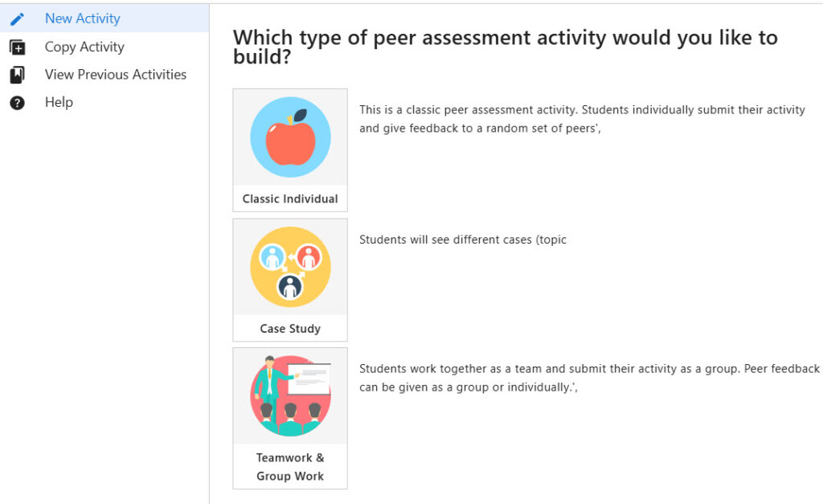Select the red apple Classic Individual icon
The width and height of the screenshot is (823, 504).
click(x=290, y=137)
